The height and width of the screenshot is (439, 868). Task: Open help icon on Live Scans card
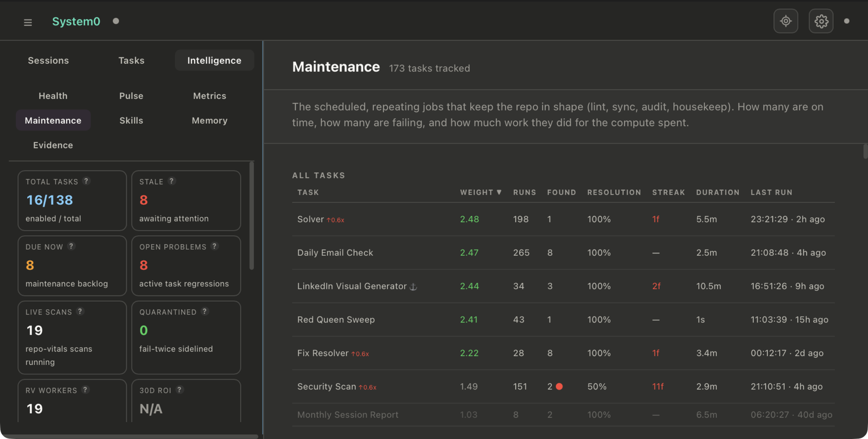tap(80, 311)
